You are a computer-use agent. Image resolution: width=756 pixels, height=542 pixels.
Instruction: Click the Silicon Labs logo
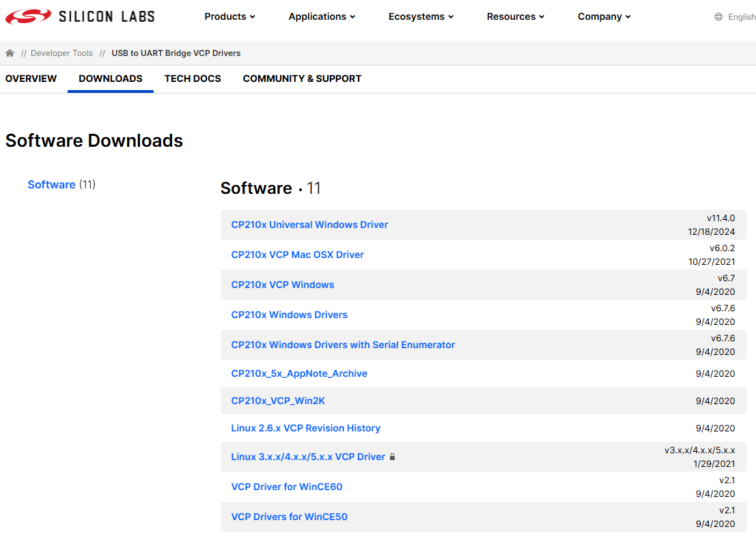tap(79, 16)
